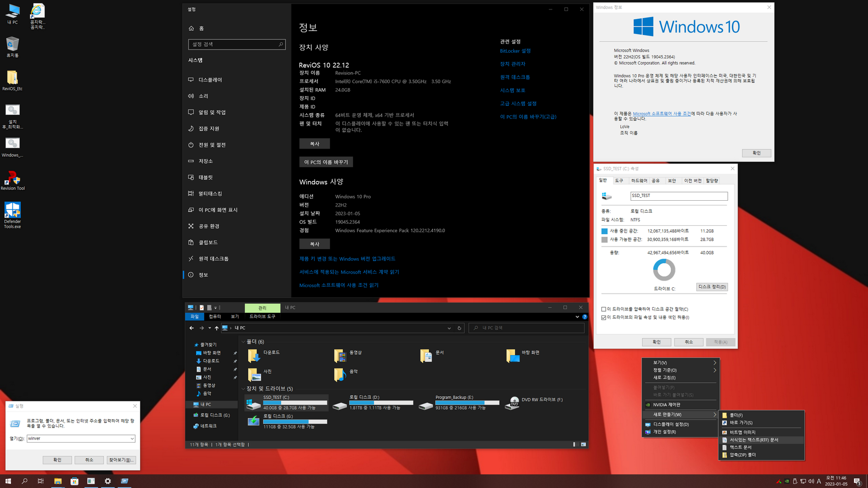Choose 압축(ZIP) 폴더 in the new submenu

point(762,455)
